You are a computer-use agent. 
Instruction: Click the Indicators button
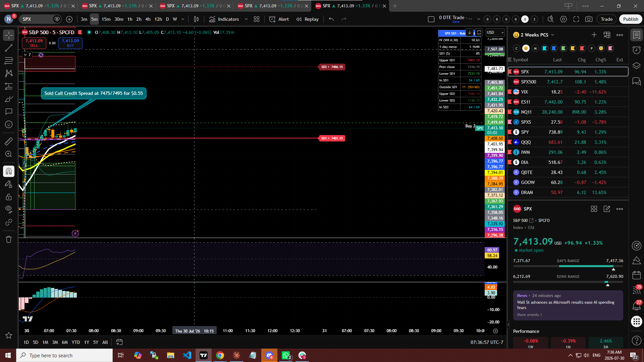pos(224,19)
